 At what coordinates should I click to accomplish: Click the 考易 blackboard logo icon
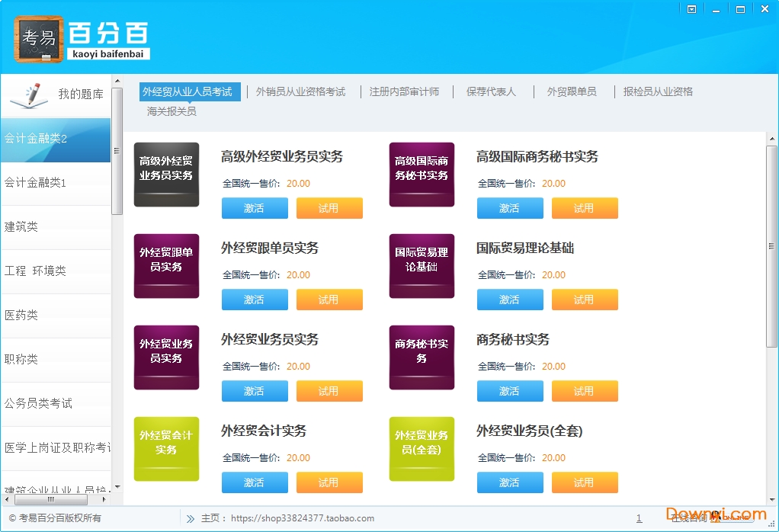point(39,39)
